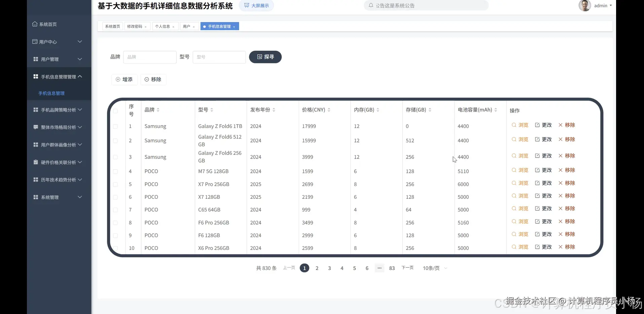Check the row 8 F6 Pro checkbox

point(115,223)
